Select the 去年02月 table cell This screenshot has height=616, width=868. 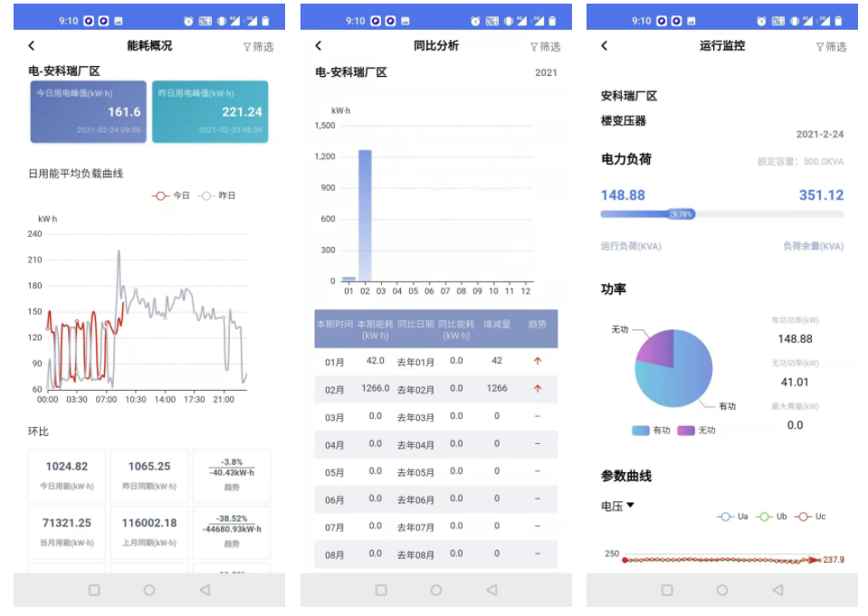pos(415,390)
